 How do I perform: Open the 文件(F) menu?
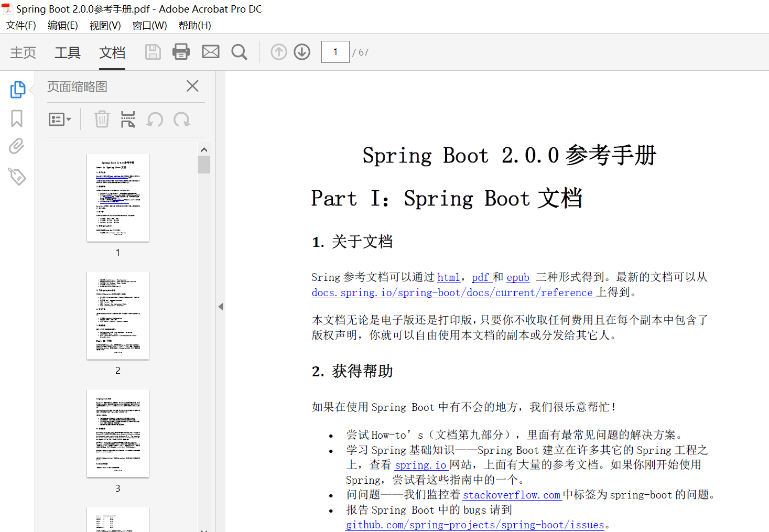tap(21, 25)
